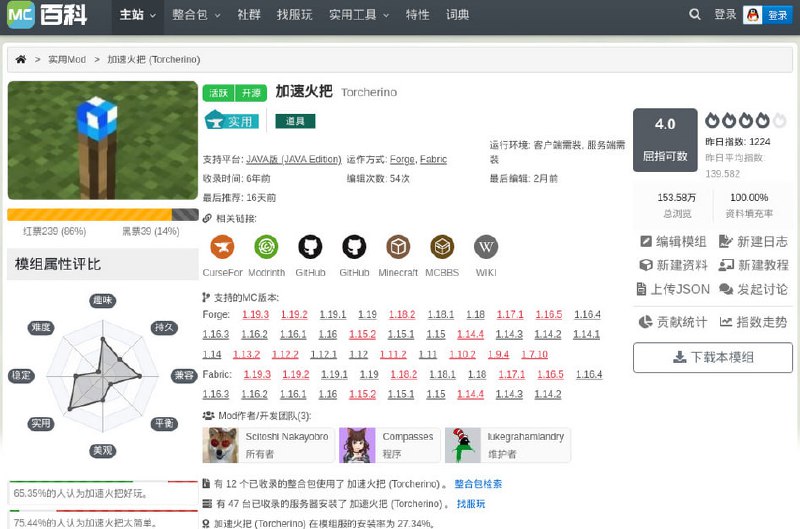Screen dimensions: 800x529
Task: Open the 社群 nav item
Action: click(249, 15)
